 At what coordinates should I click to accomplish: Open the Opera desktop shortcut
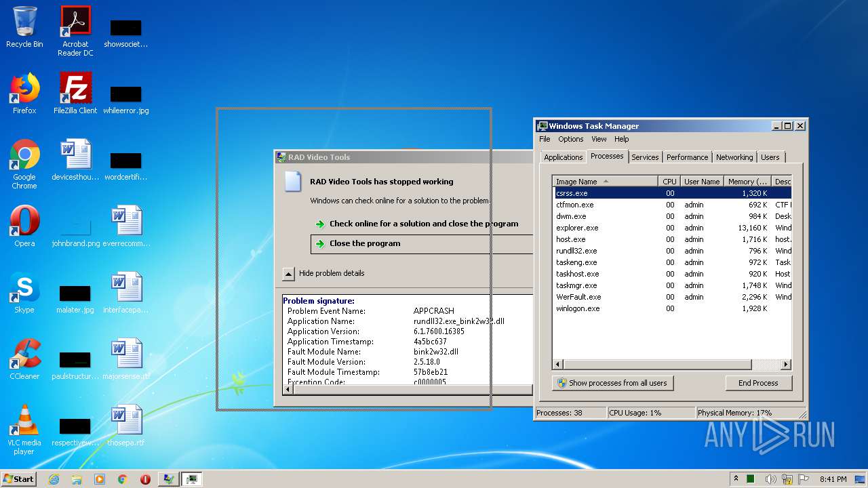point(24,226)
